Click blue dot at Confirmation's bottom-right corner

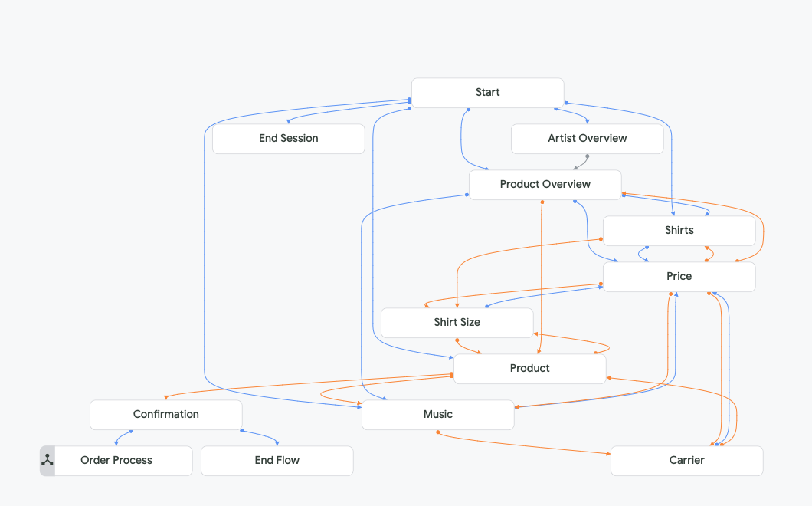click(x=242, y=431)
